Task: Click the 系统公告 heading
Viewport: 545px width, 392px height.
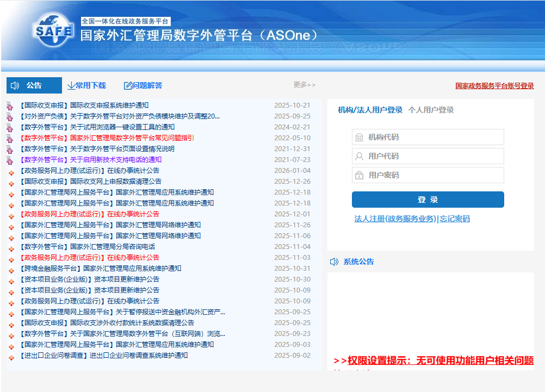Action: pyautogui.click(x=358, y=262)
